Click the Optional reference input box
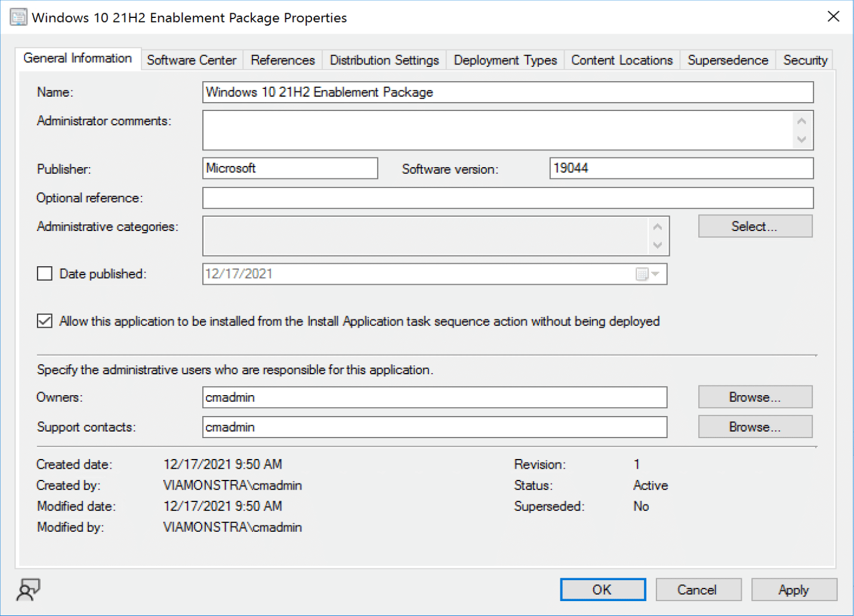The image size is (854, 616). click(x=507, y=198)
